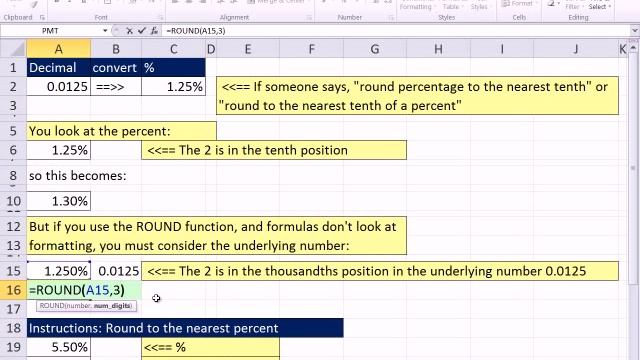640x360 pixels.
Task: Click the 'so this becomes:' cell
Action: pyautogui.click(x=78, y=176)
